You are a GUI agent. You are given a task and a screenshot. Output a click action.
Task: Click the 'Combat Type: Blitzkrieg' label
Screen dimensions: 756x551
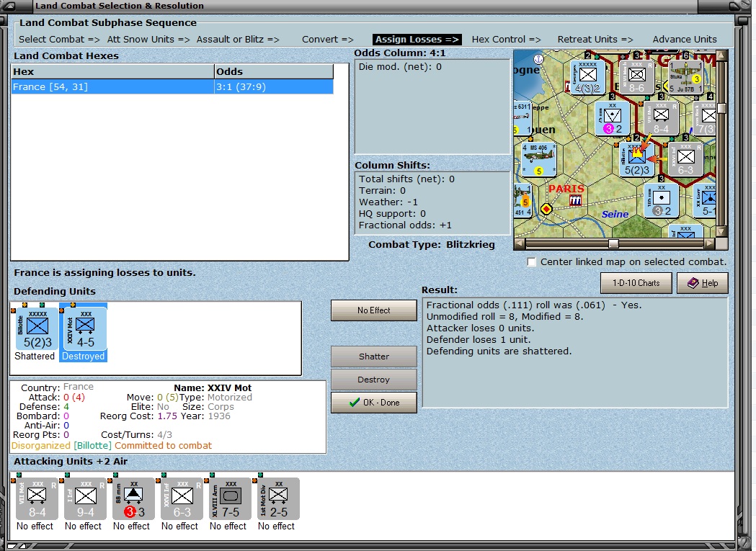[x=432, y=244]
